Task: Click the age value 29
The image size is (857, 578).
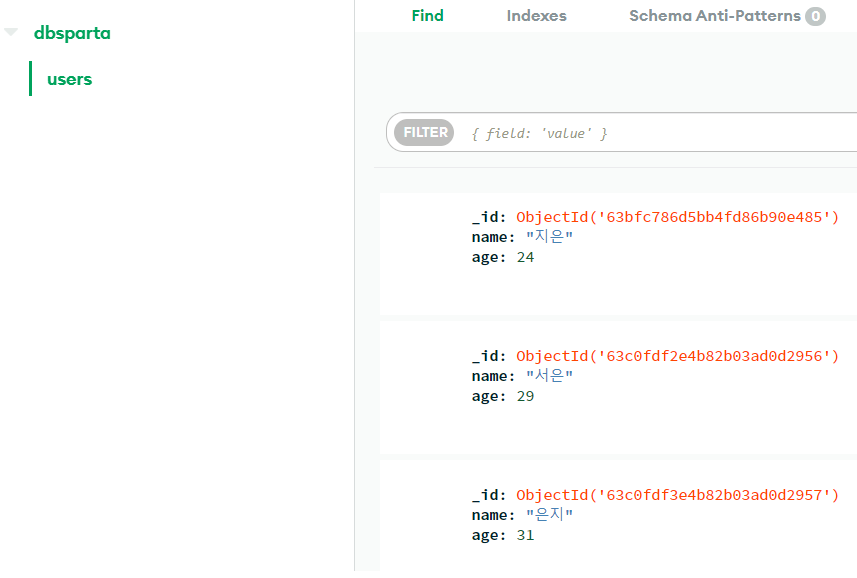Action: coord(525,396)
